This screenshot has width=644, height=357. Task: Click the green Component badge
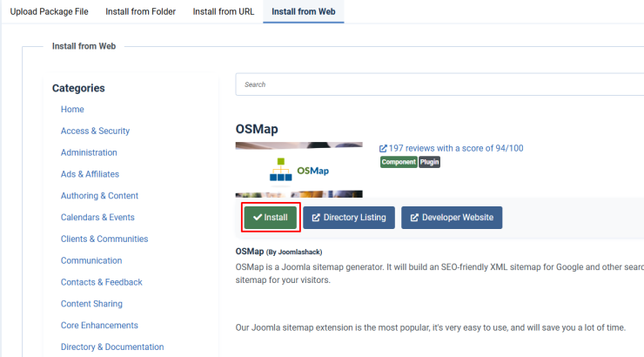[x=399, y=162]
